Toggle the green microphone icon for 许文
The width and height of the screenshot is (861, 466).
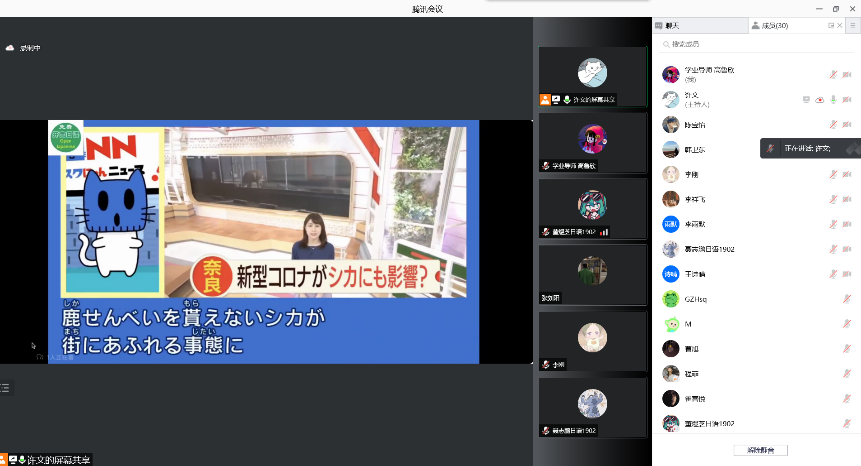pos(833,100)
